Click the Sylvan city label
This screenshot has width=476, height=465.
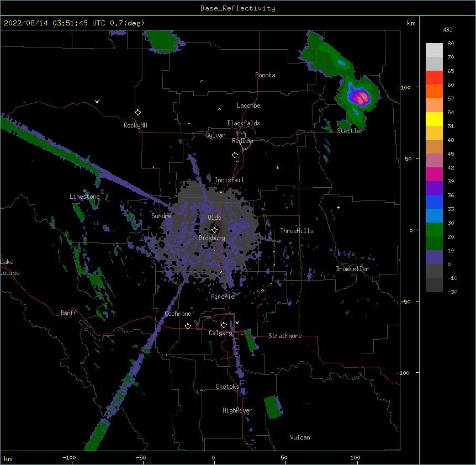point(215,135)
